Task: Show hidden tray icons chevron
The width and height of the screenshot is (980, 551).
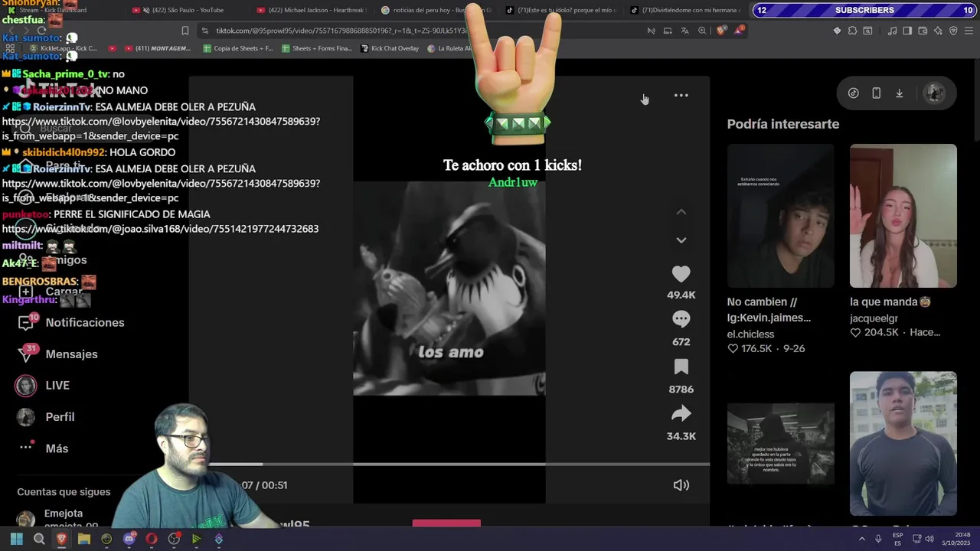Action: pyautogui.click(x=862, y=539)
